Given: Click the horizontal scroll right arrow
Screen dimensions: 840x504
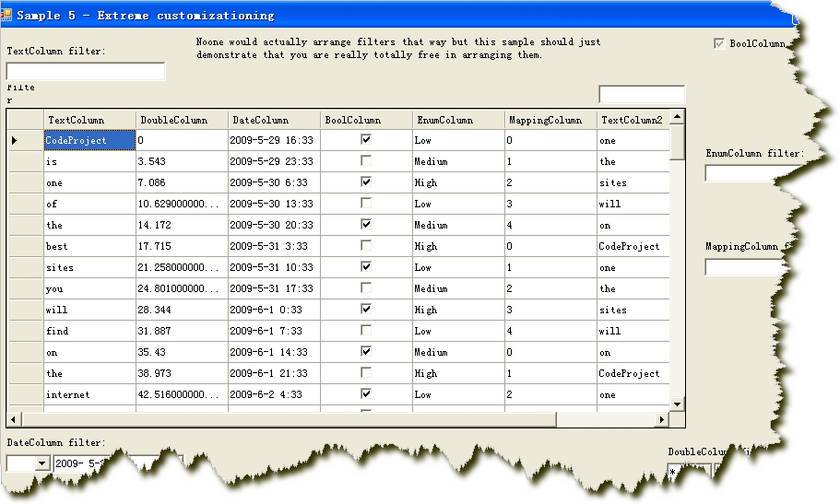Looking at the screenshot, I should click(662, 419).
